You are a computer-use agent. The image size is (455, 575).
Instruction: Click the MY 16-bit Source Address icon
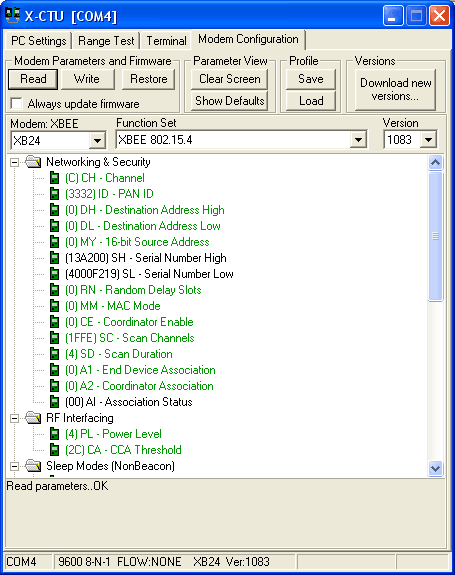[54, 242]
